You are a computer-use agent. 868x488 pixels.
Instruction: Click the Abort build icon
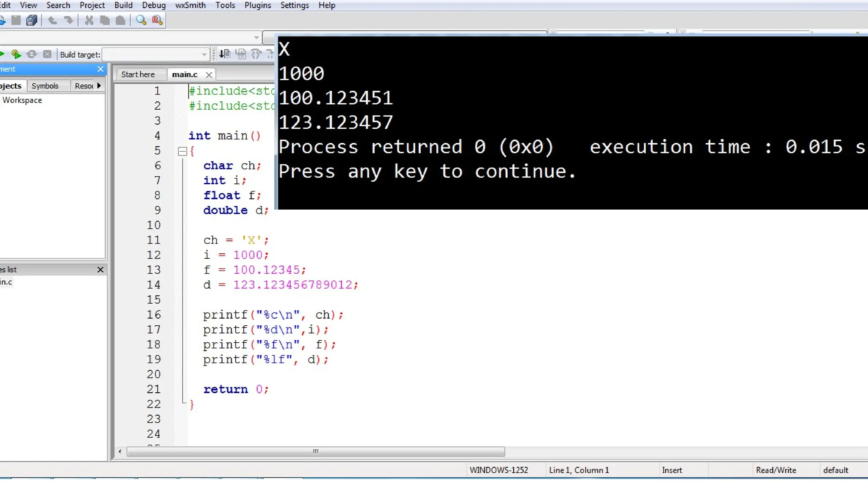click(47, 54)
